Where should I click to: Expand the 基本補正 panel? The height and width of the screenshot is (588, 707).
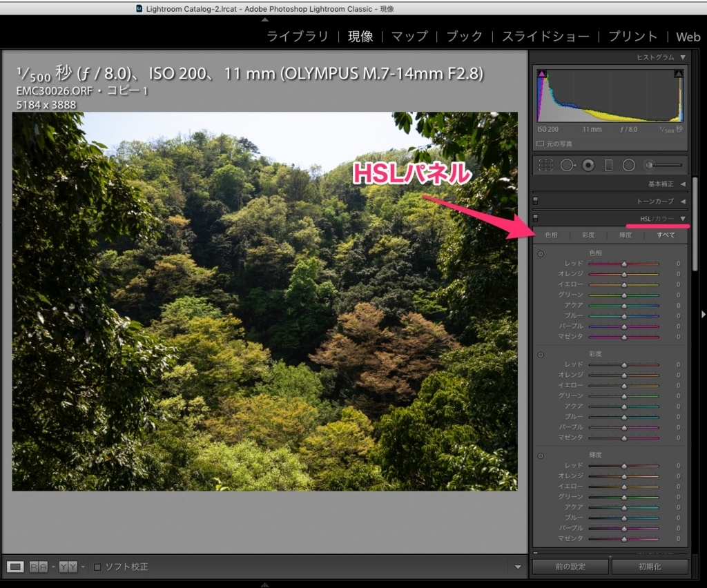click(x=683, y=184)
